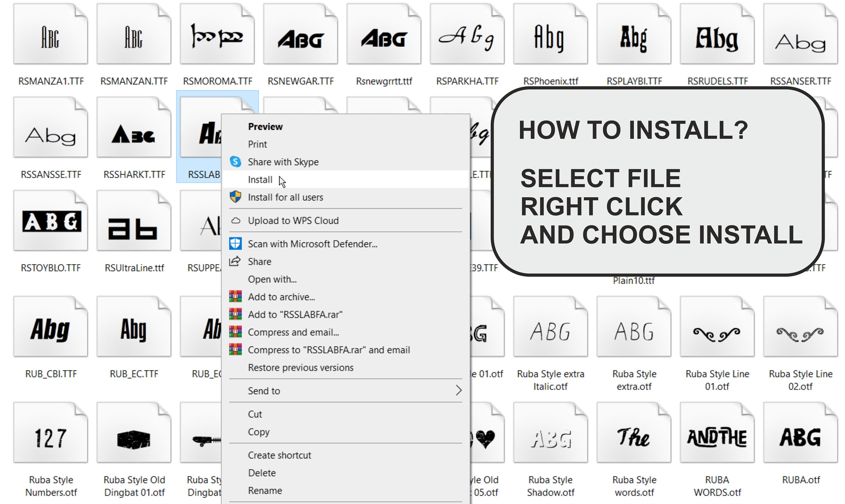Select the Ruba Style words.otf thumbnail
The image size is (845, 504).
pos(634,433)
